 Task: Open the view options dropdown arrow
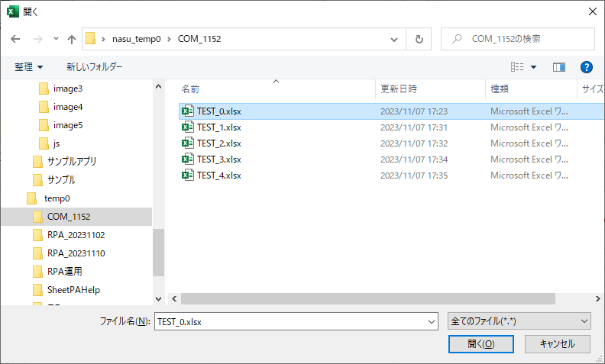[533, 67]
